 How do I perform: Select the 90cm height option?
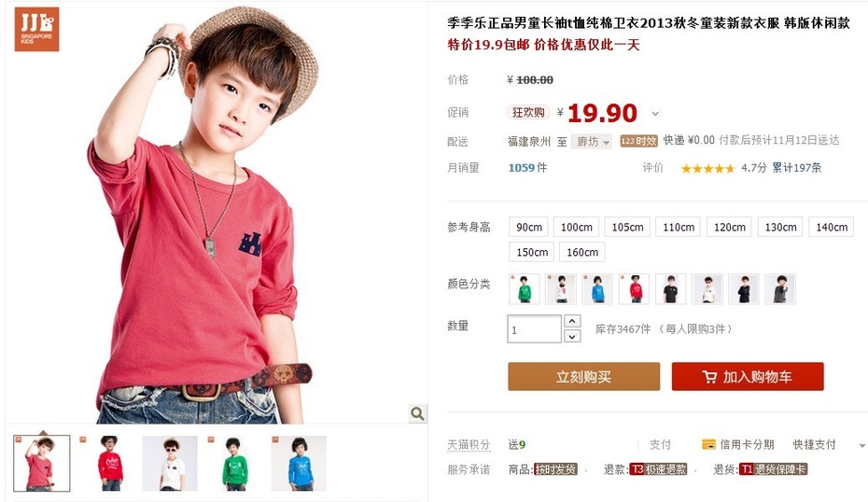tap(529, 227)
